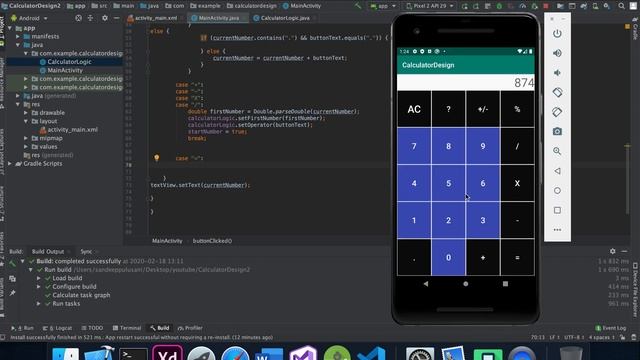This screenshot has height=360, width=640.
Task: Expand the manifests folder
Action: (18, 36)
